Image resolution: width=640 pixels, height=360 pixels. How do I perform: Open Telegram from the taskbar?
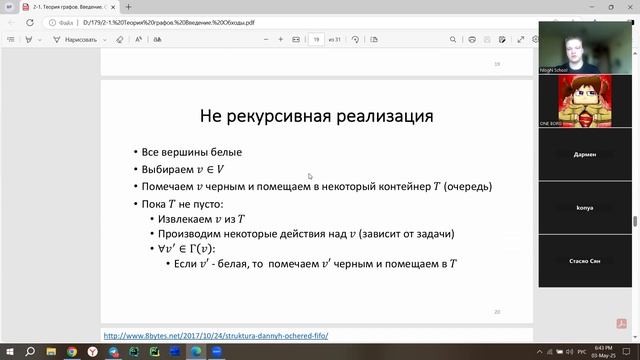pos(113,351)
